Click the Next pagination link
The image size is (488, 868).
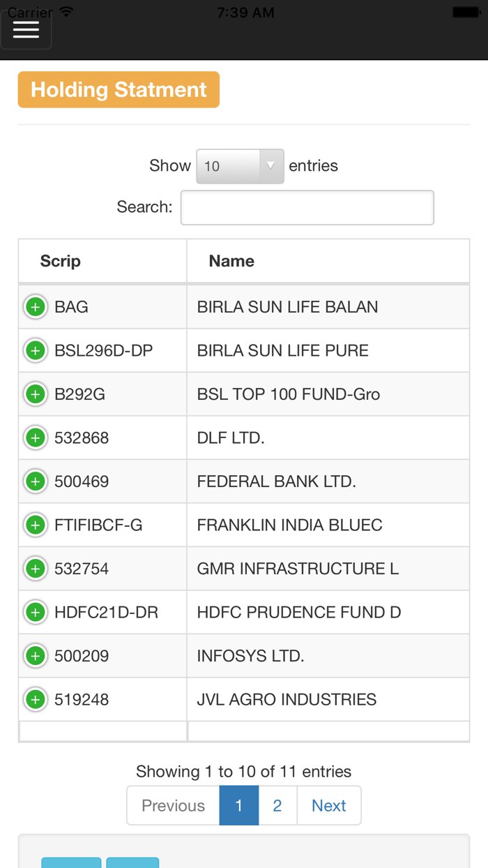328,805
